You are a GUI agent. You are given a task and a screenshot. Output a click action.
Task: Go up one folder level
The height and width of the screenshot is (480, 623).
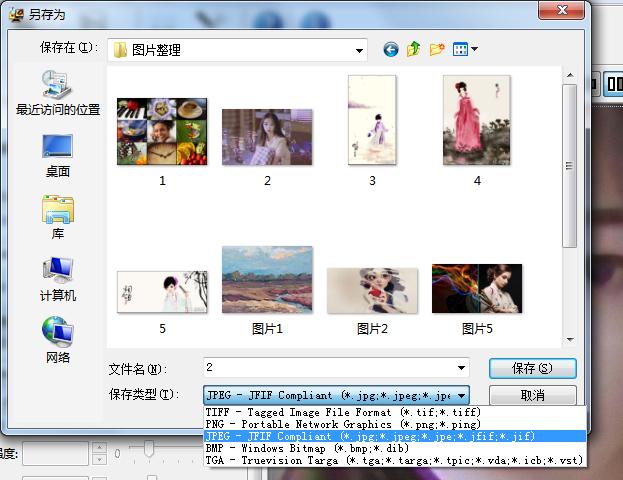pos(414,49)
